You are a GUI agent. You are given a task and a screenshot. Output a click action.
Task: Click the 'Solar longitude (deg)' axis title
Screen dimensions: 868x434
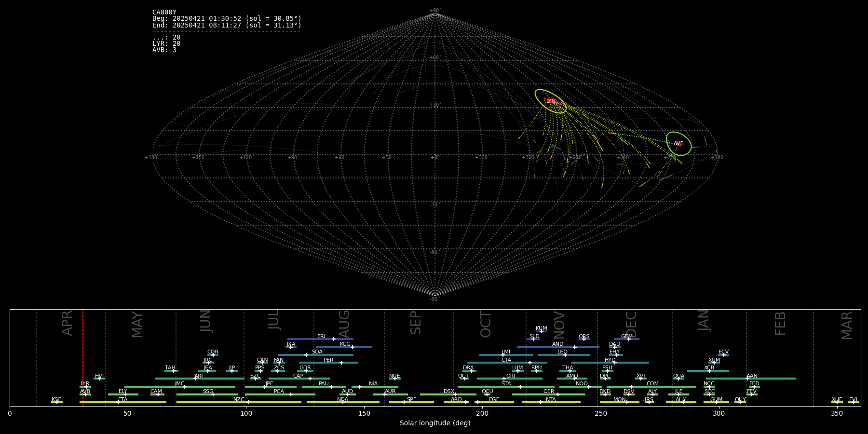[435, 423]
